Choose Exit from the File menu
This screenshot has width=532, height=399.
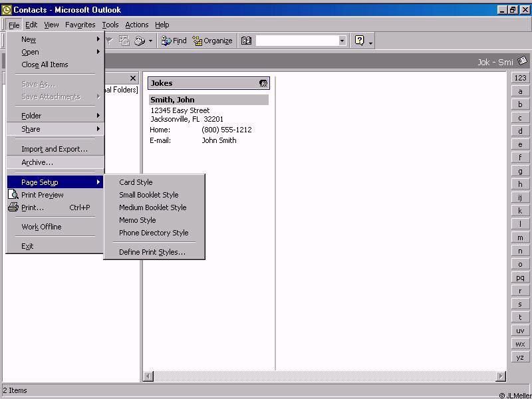[56, 246]
